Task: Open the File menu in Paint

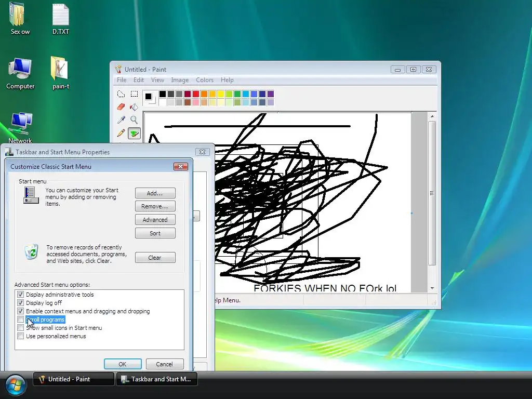Action: [122, 80]
